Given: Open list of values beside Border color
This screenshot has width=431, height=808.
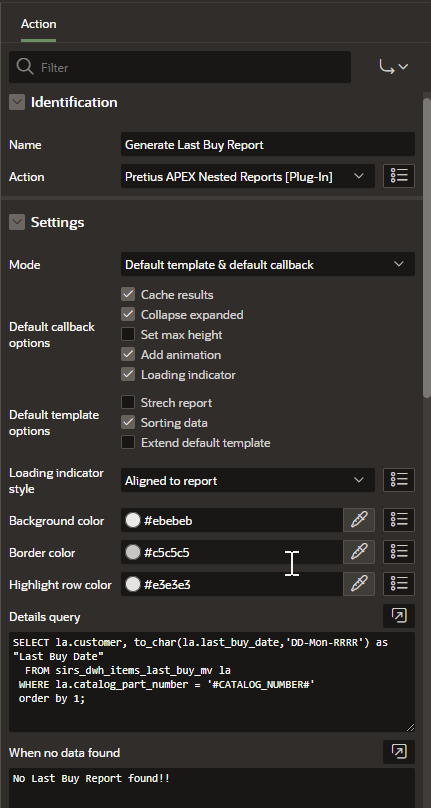Looking at the screenshot, I should click(x=399, y=552).
